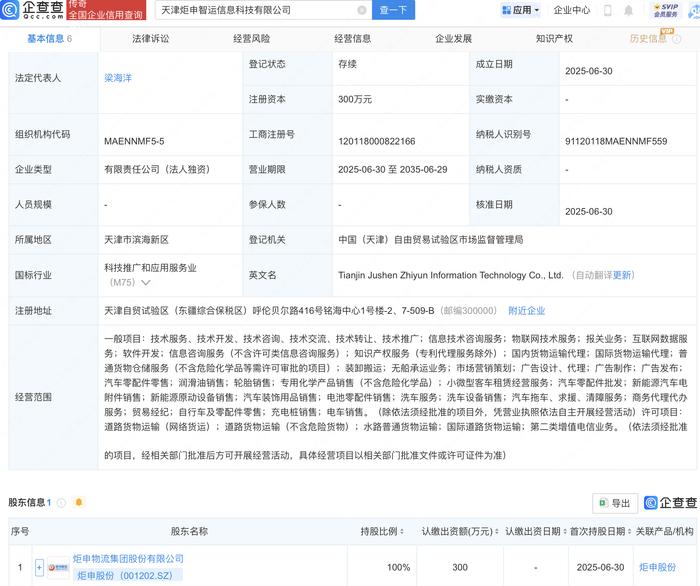Viewport: 700px width, 586px height.
Task: Switch to the 基本信息 tab
Action: point(49,39)
